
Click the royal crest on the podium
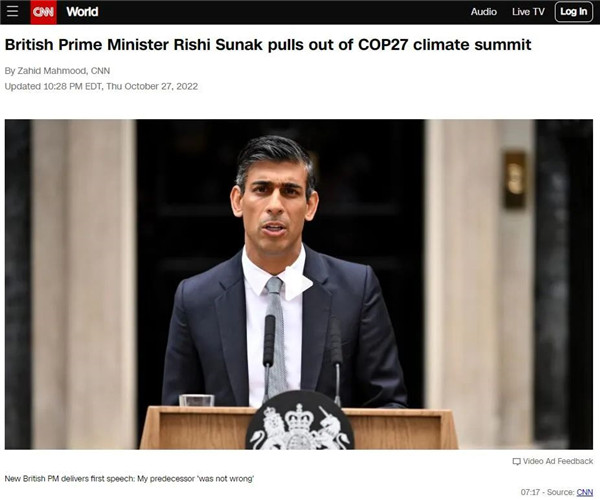tap(300, 421)
